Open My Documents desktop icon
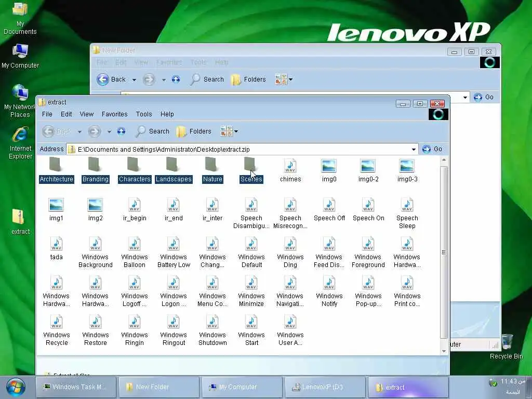The width and height of the screenshot is (532, 399). point(20,18)
